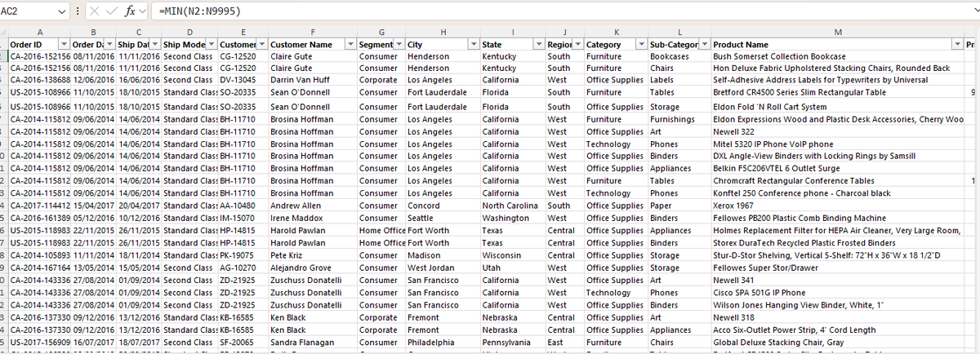Select column L header
This screenshot has height=354, width=980.
pyautogui.click(x=679, y=31)
